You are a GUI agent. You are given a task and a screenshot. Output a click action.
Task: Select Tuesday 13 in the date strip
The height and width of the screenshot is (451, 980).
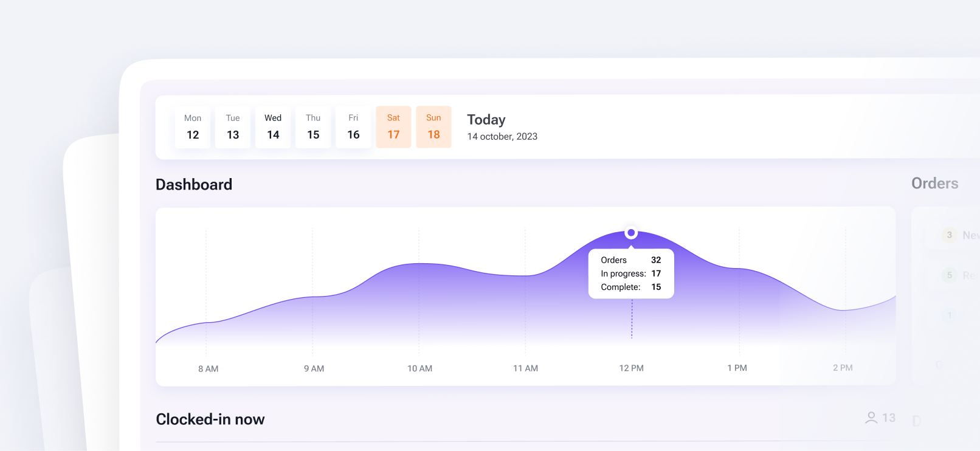pos(233,127)
